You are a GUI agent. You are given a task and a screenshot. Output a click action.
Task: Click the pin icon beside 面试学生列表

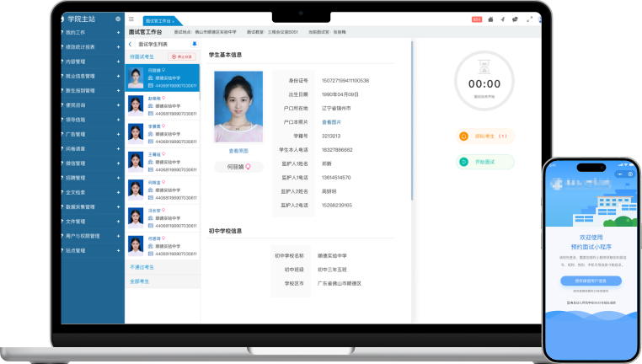pos(195,43)
